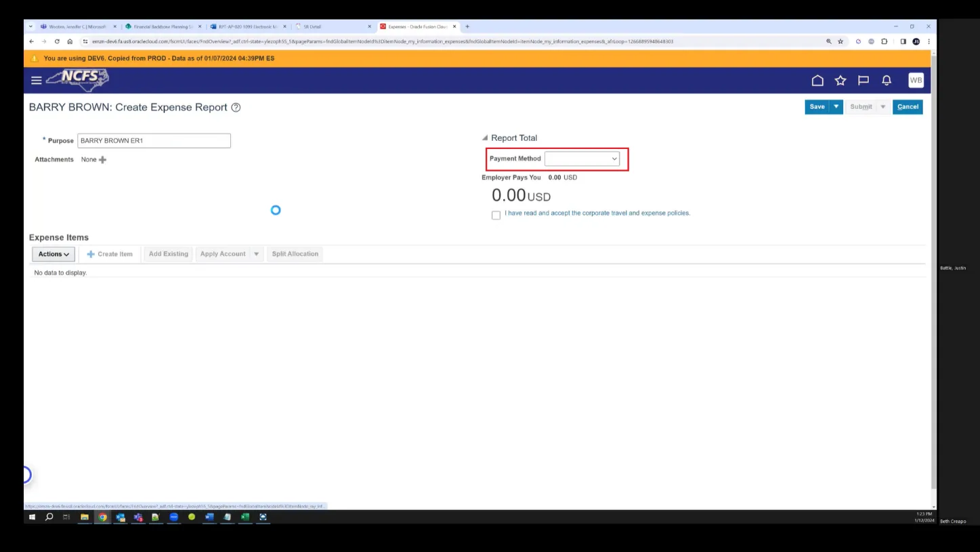Open the Payment Method dropdown

point(582,158)
